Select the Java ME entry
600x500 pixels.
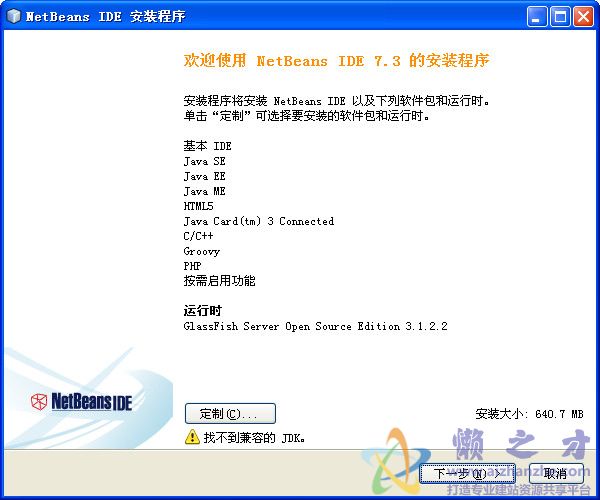click(204, 191)
